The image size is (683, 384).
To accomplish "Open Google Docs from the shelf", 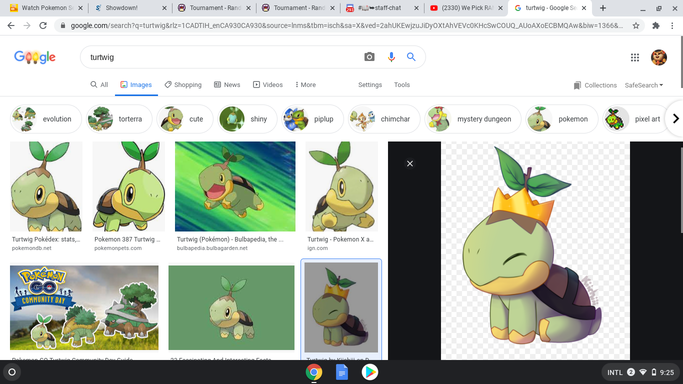I will 342,372.
